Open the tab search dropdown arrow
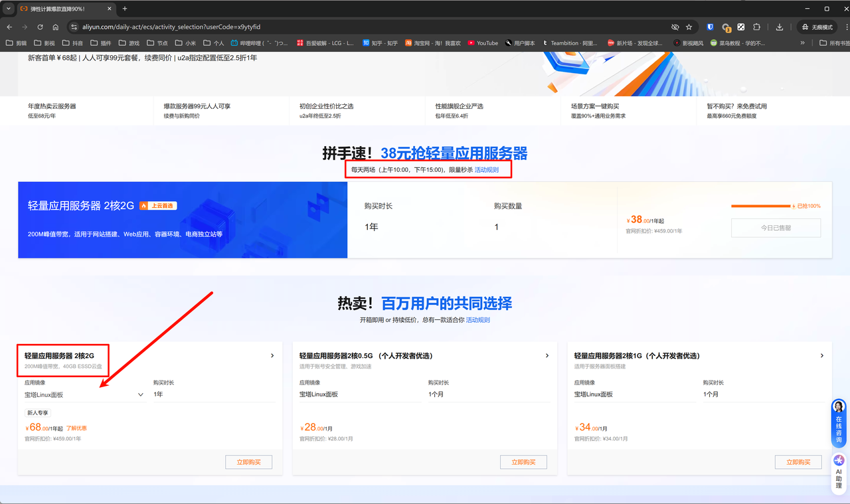Viewport: 850px width, 504px height. tap(9, 9)
